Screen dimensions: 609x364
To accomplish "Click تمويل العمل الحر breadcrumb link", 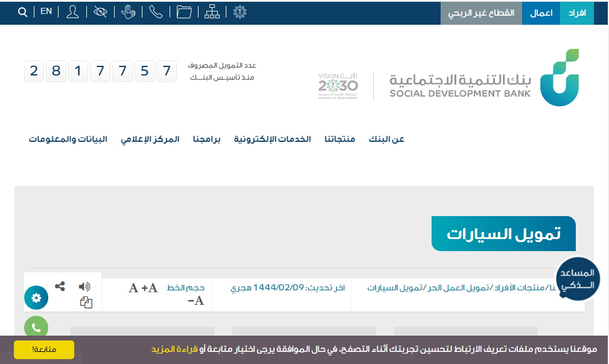I will [458, 288].
